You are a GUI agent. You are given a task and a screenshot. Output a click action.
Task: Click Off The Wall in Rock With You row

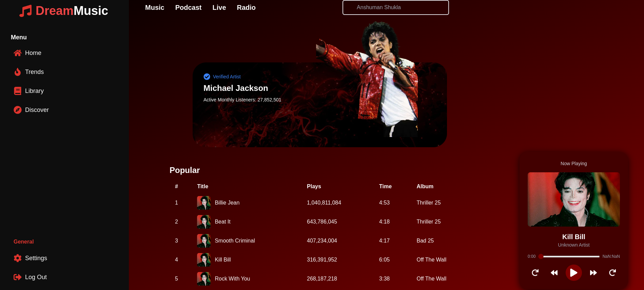point(431,279)
